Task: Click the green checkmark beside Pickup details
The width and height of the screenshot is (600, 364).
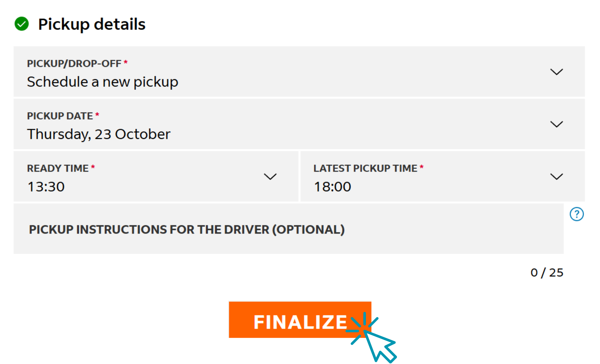Action: (22, 24)
